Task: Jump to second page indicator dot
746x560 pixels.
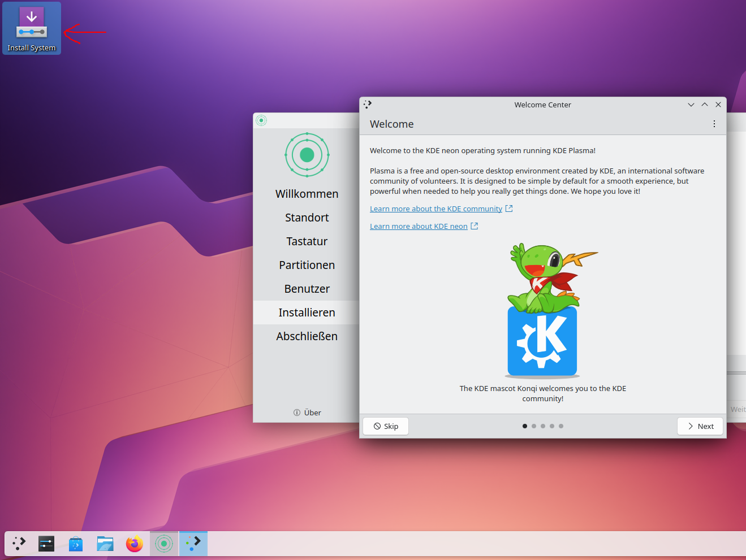Action: [x=534, y=426]
